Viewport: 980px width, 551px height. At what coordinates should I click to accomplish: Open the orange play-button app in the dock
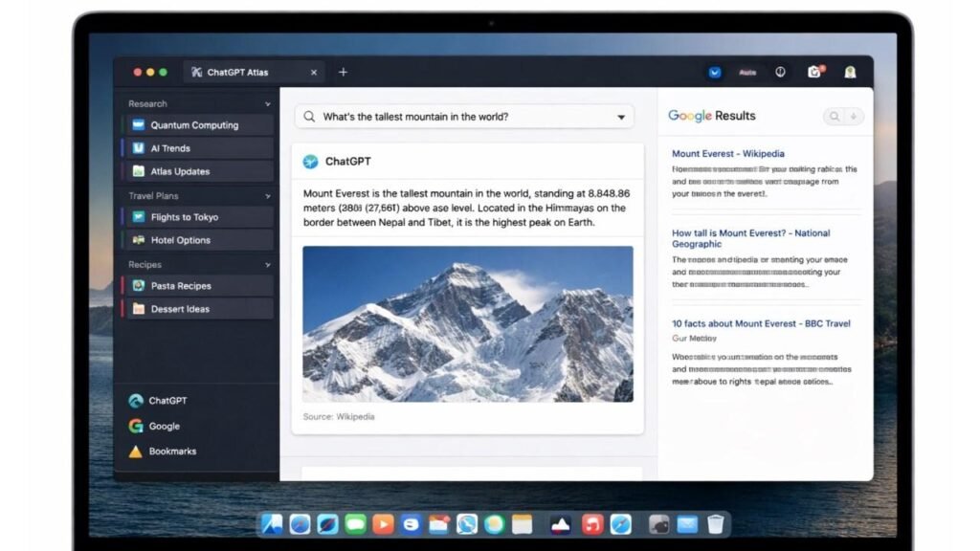pos(383,524)
